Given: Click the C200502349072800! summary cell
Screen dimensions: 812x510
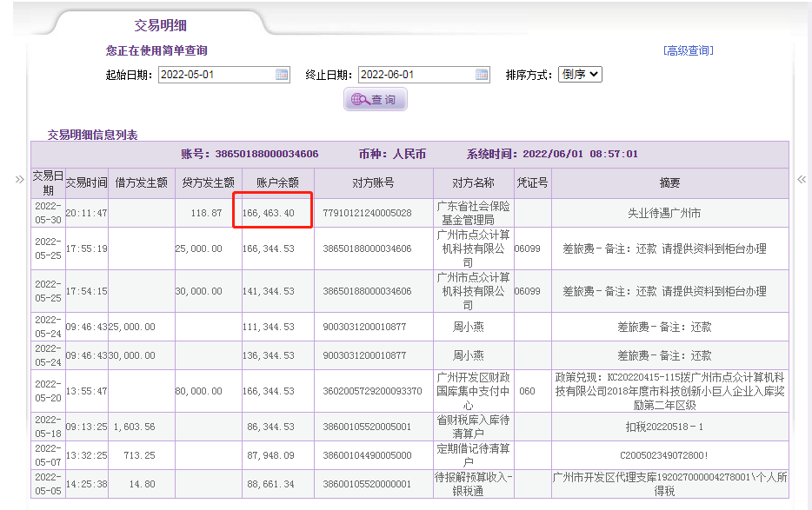Looking at the screenshot, I should tap(670, 455).
